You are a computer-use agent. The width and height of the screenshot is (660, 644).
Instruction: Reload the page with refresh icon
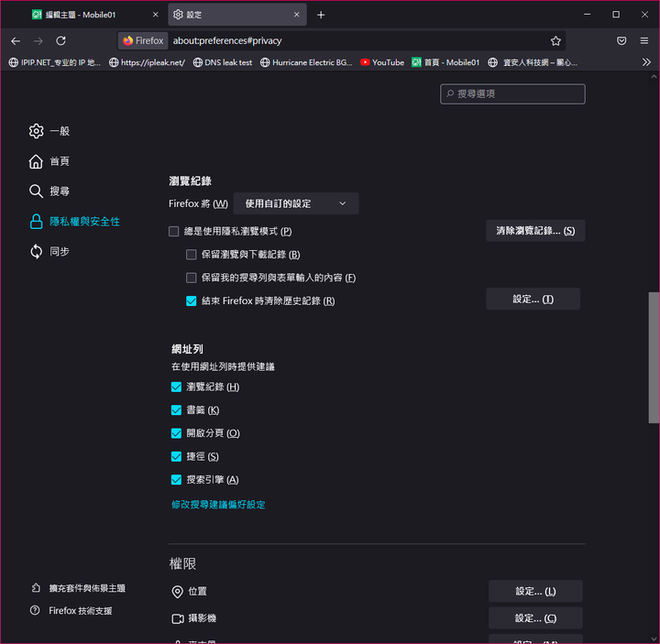[61, 41]
